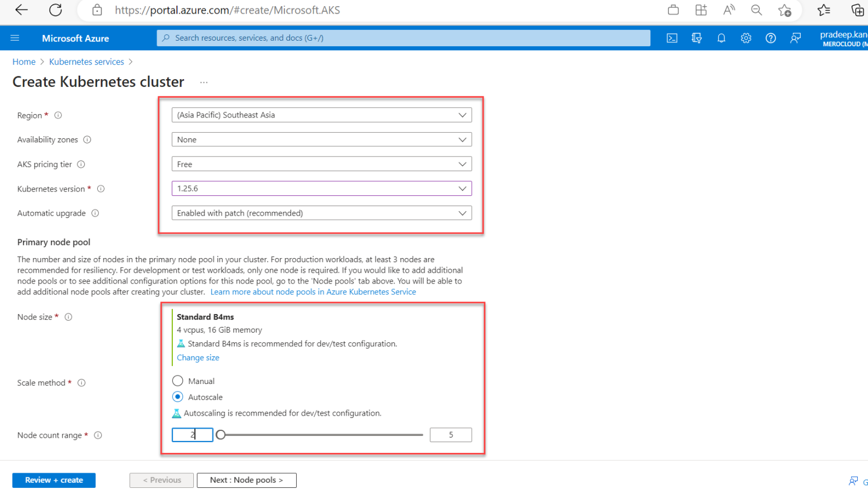Open the Kubernetes version info tooltip
The height and width of the screenshot is (493, 868).
click(101, 189)
